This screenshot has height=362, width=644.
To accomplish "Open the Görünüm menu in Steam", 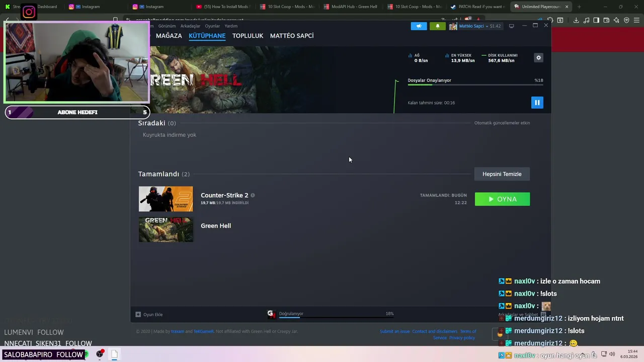I will coord(167,26).
